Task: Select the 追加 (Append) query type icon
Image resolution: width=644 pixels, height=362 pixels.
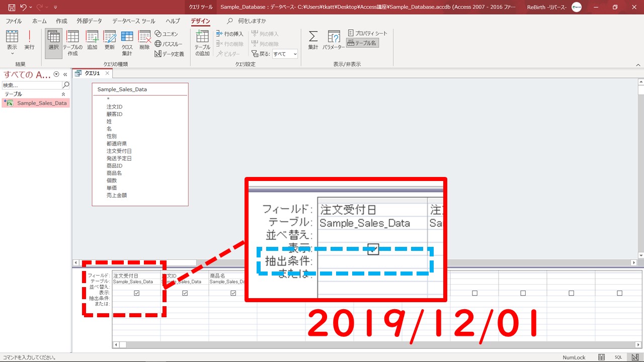Action: (92, 40)
